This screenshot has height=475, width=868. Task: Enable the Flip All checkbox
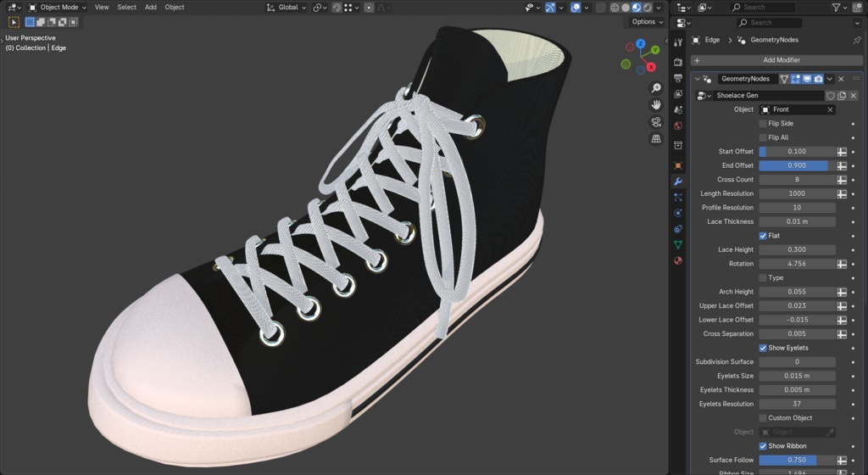[x=763, y=137]
